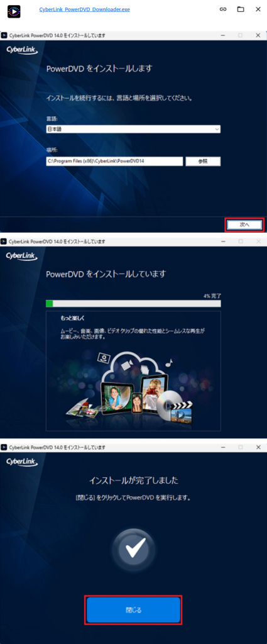This screenshot has height=644, width=267.
Task: Click the 4% 完了 progress label
Action: tap(212, 296)
